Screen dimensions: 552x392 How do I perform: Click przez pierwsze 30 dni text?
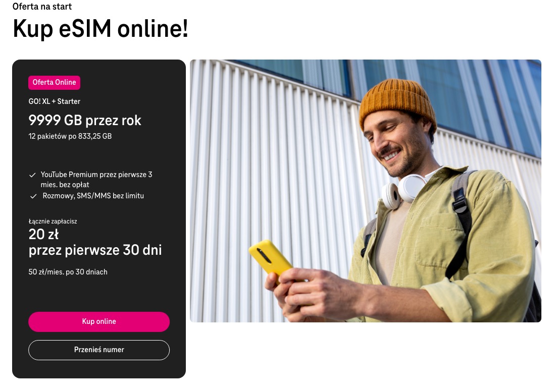coord(95,250)
